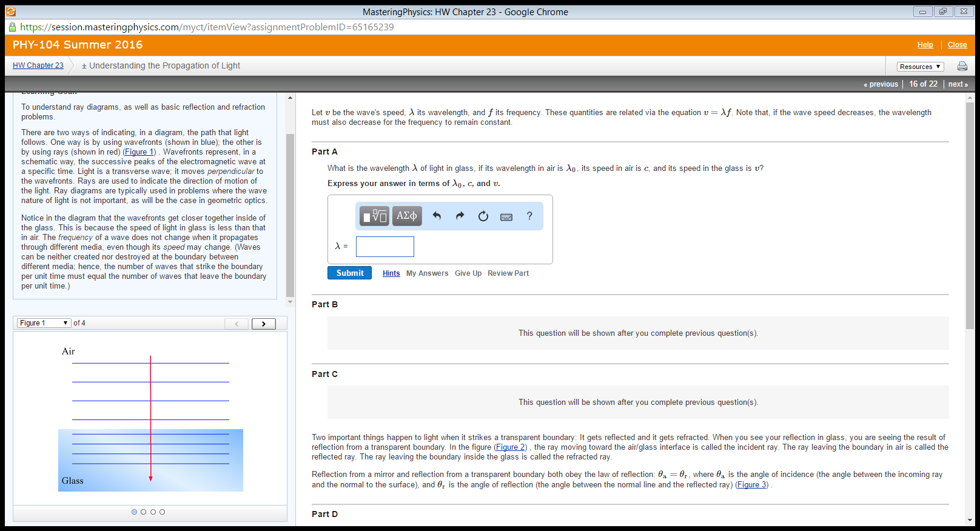Viewport: 980px width, 531px height.
Task: Undo the last equation edit
Action: (437, 216)
